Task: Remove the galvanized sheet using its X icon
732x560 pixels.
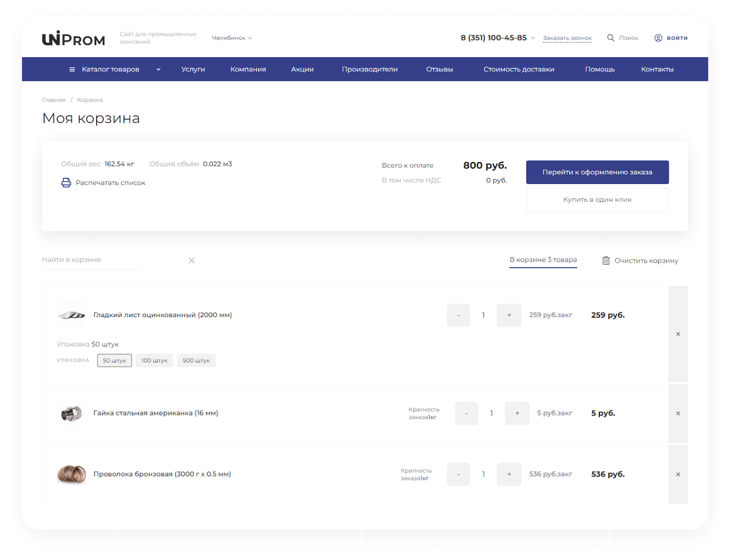Action: [678, 334]
